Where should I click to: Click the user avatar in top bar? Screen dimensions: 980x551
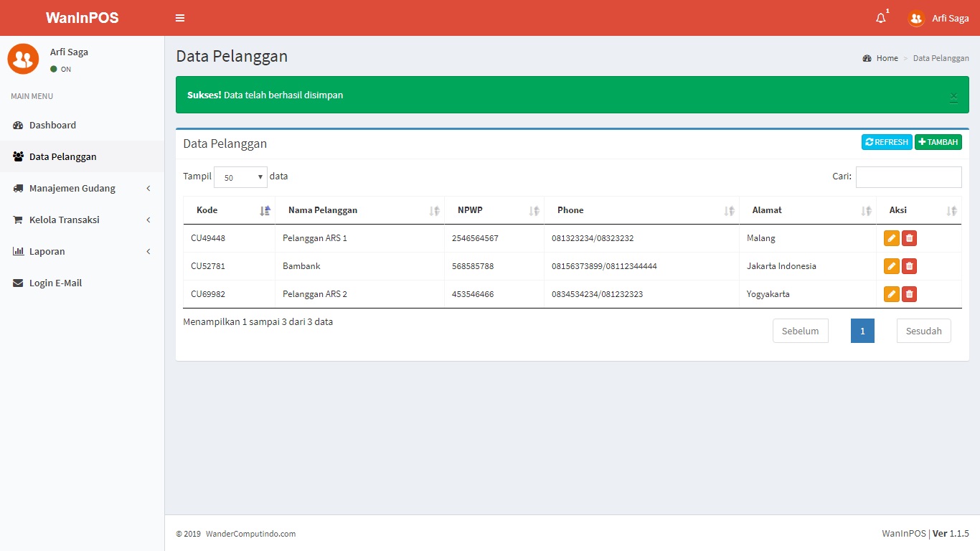pos(916,19)
